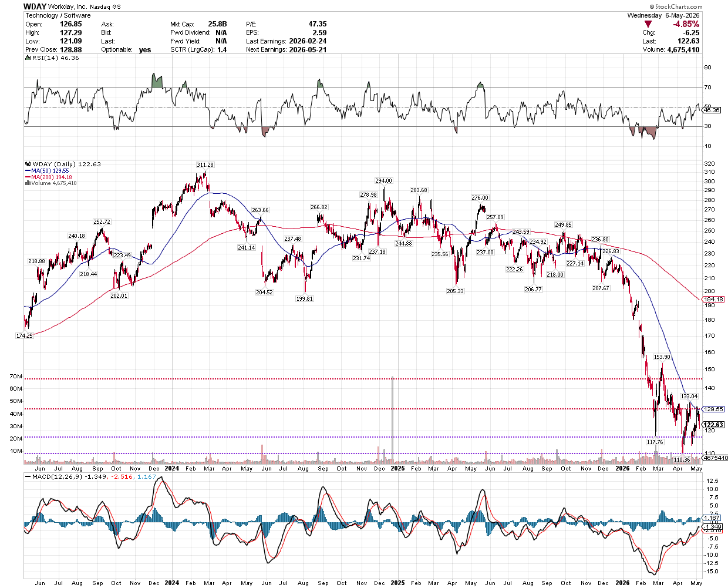Click the 276.00 peak price label
The height and width of the screenshot is (588, 728).
[x=480, y=198]
